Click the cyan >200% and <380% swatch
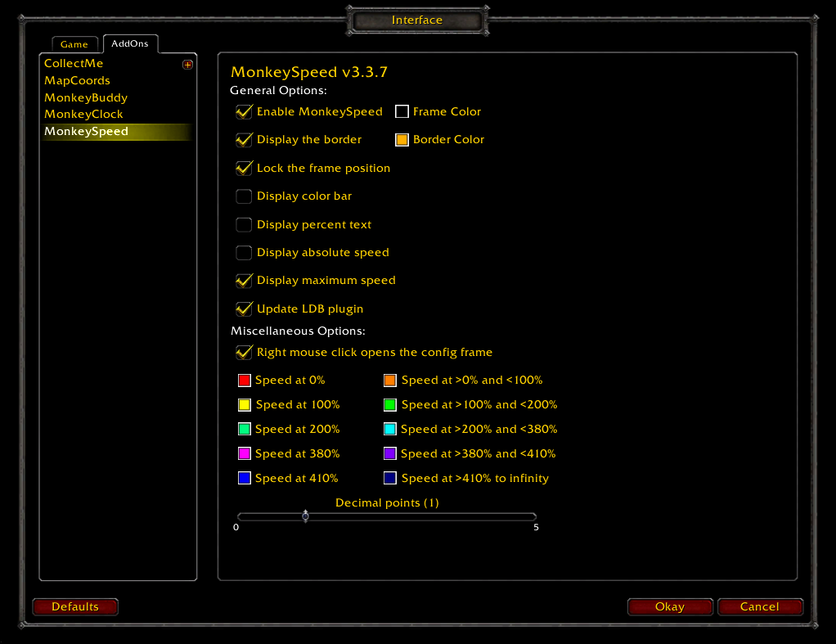836x644 pixels. (390, 430)
